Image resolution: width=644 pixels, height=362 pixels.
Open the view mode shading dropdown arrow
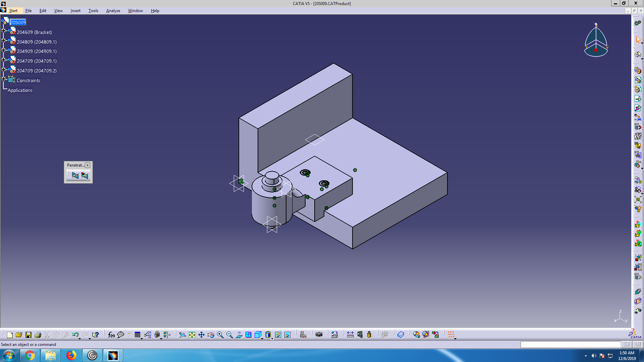click(x=272, y=339)
